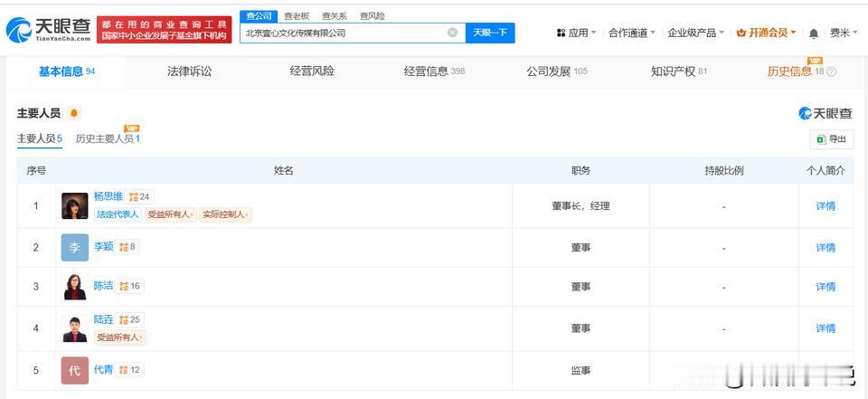This screenshot has height=399, width=868.
Task: Click the 实际控制人 tag
Action: point(225,214)
